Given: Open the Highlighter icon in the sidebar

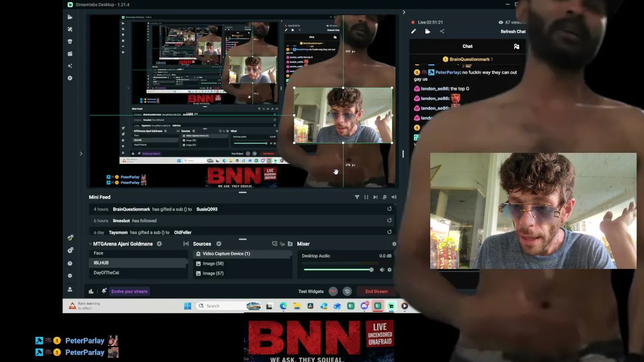Looking at the screenshot, I should pos(70,53).
